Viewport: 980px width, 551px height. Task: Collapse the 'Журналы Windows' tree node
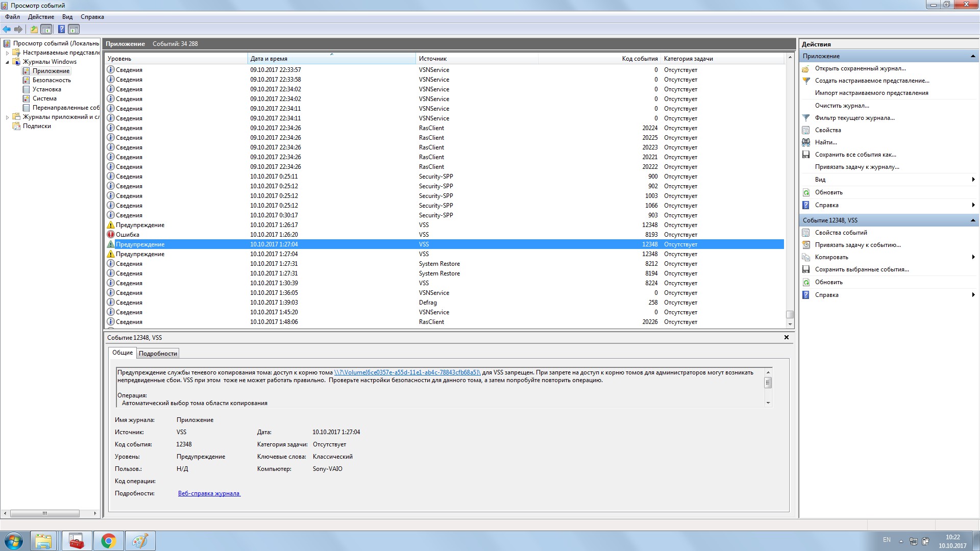coord(7,62)
